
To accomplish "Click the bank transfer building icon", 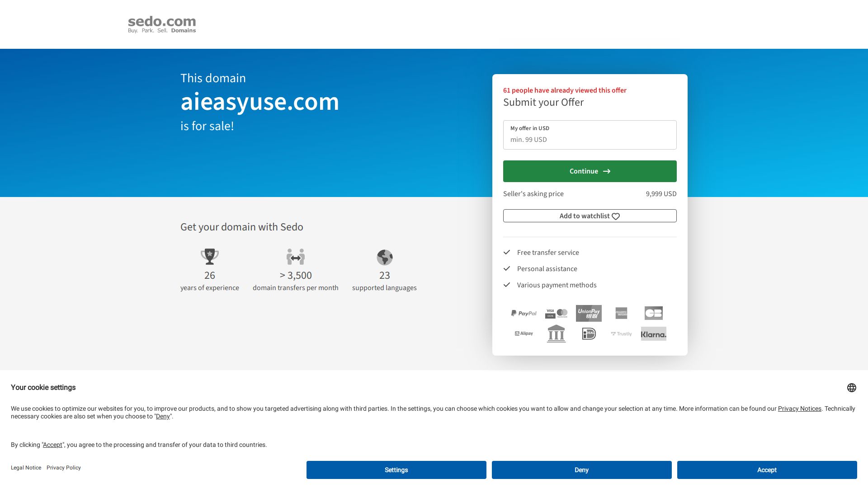I will pos(556,333).
